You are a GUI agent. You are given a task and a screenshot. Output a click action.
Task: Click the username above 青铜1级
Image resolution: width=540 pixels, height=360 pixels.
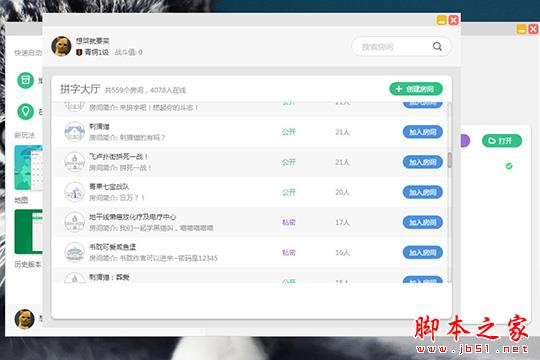[x=93, y=41]
